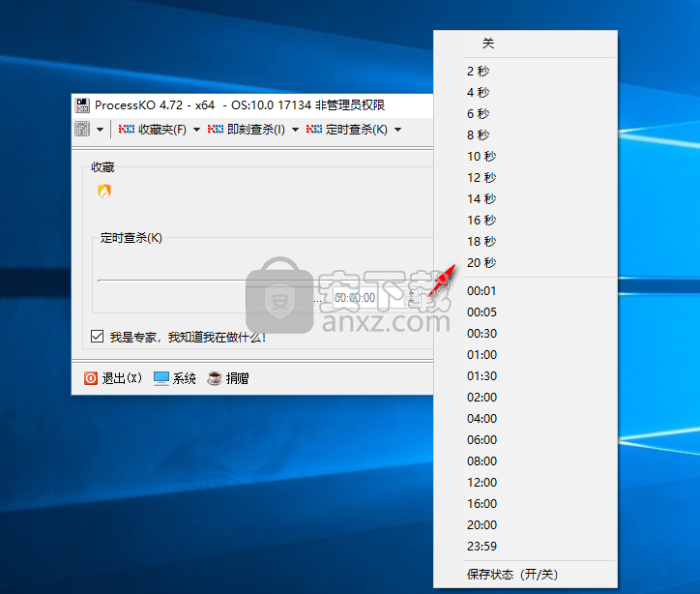Select the 23:59 interval entry
The image size is (700, 594).
pyautogui.click(x=525, y=547)
